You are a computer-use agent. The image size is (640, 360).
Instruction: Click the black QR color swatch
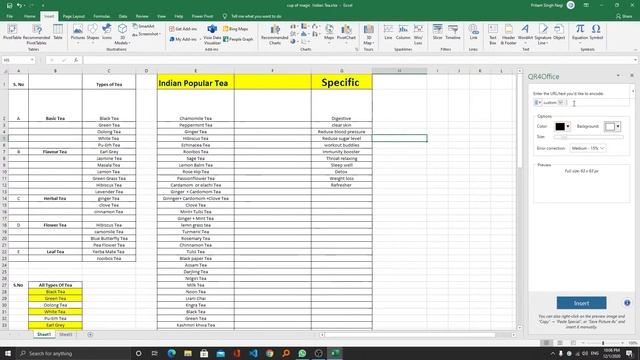coord(560,127)
